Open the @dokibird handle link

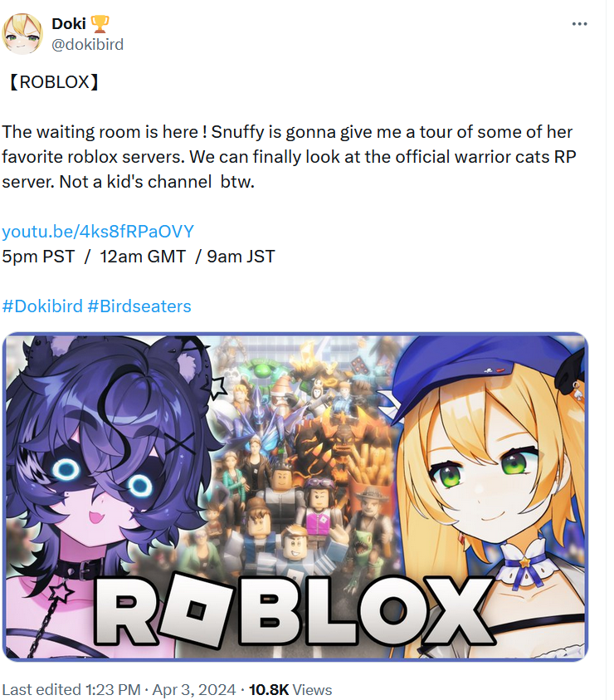pyautogui.click(x=87, y=45)
